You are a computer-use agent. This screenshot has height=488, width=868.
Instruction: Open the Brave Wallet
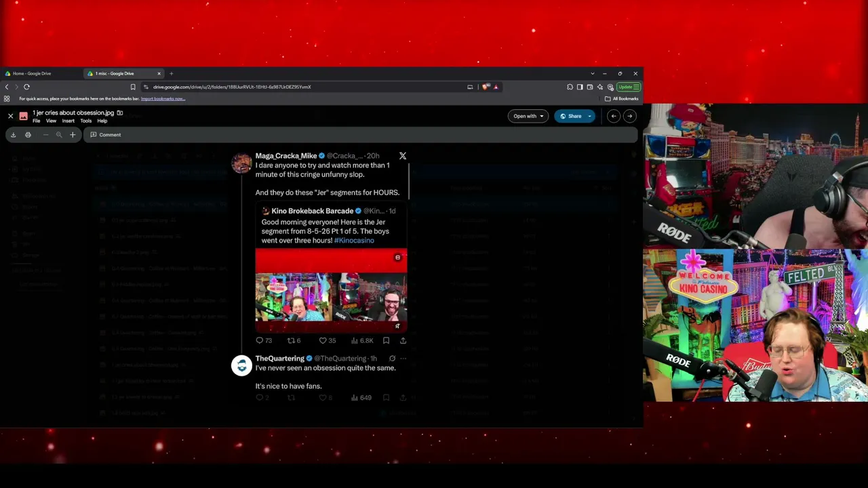click(x=590, y=87)
